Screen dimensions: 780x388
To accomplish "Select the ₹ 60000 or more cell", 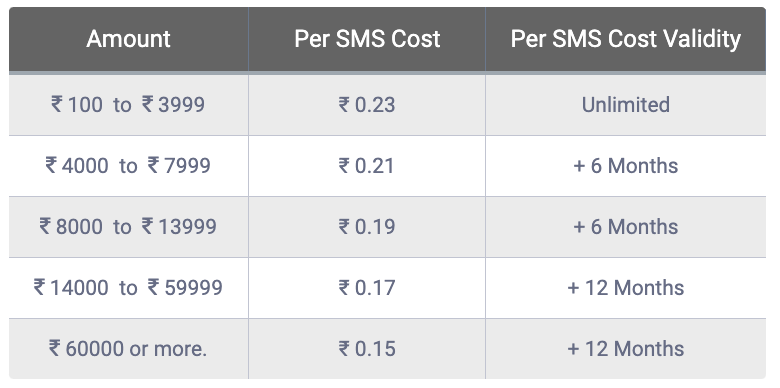I will click(x=128, y=349).
